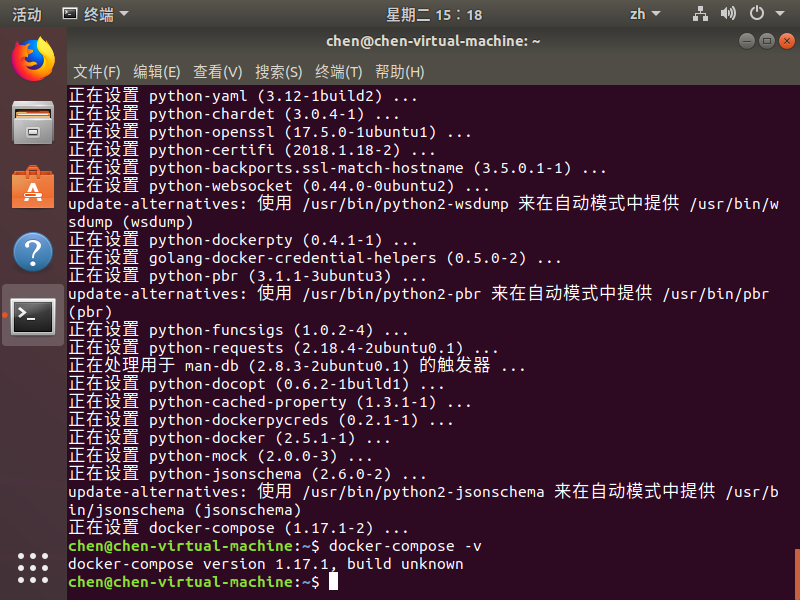Click the volume speaker icon
The height and width of the screenshot is (600, 800).
point(728,14)
